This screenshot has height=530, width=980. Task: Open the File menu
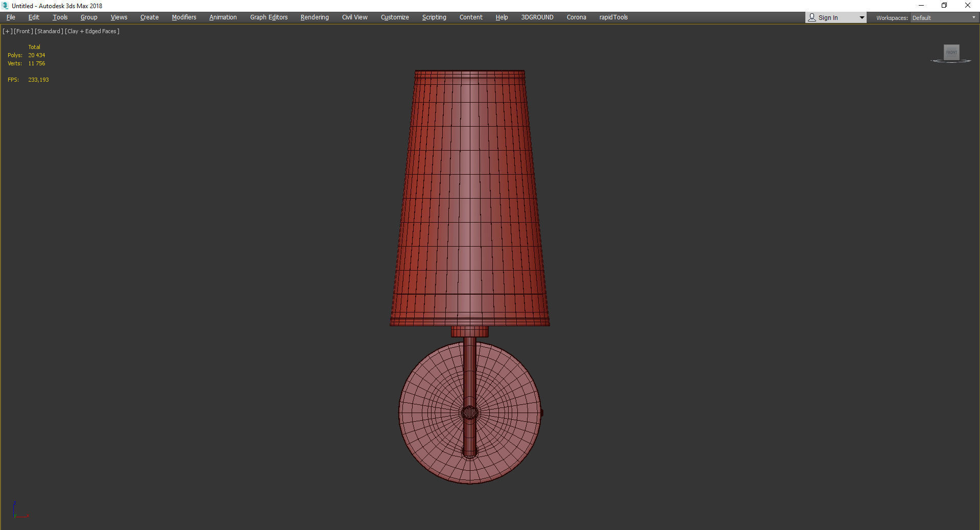tap(11, 17)
